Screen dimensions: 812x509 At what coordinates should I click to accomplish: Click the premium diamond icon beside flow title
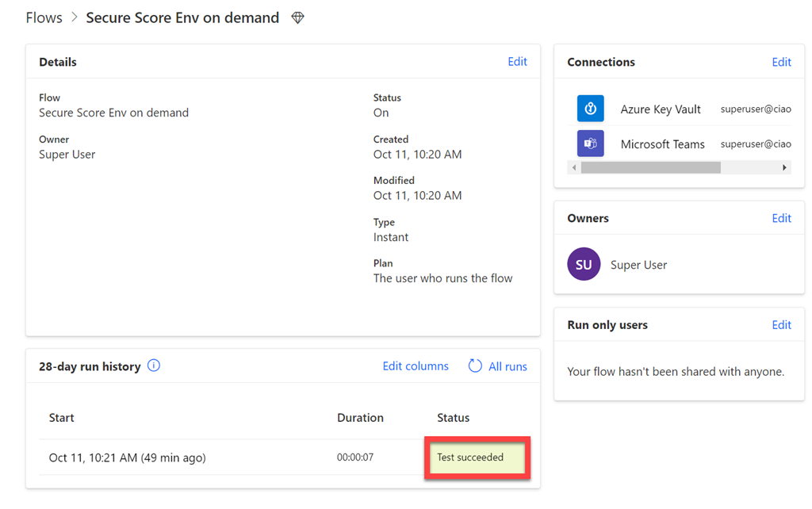click(298, 17)
